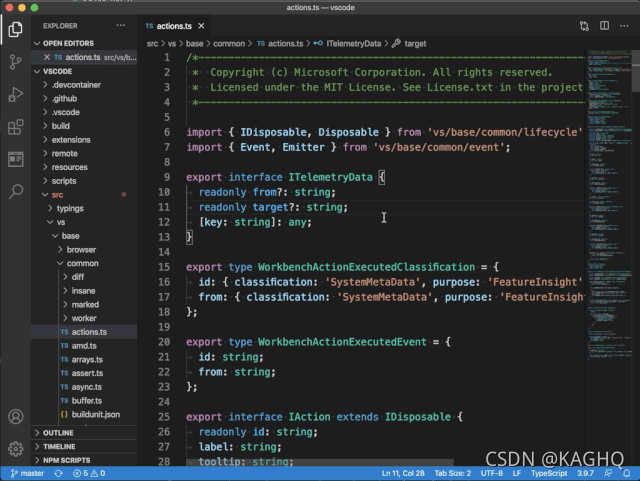Collapse the Open Editors section
Image resolution: width=640 pixels, height=481 pixels.
pos(84,43)
